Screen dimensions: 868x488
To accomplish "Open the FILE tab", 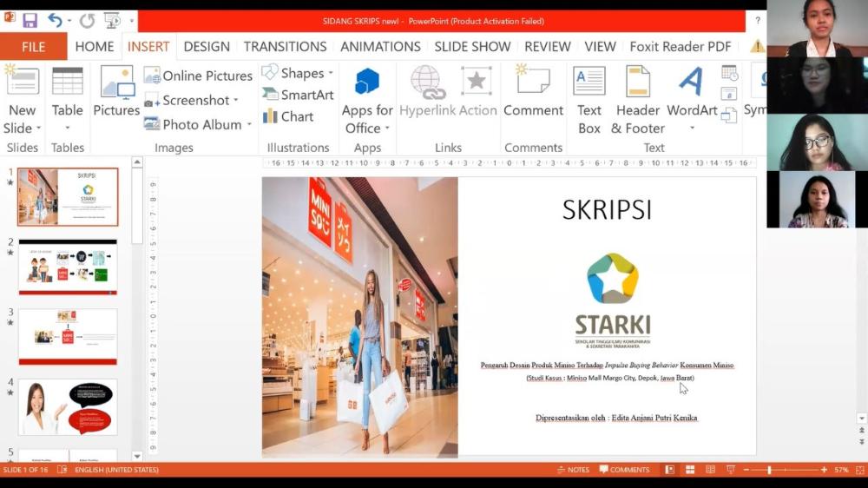I will 33,47.
